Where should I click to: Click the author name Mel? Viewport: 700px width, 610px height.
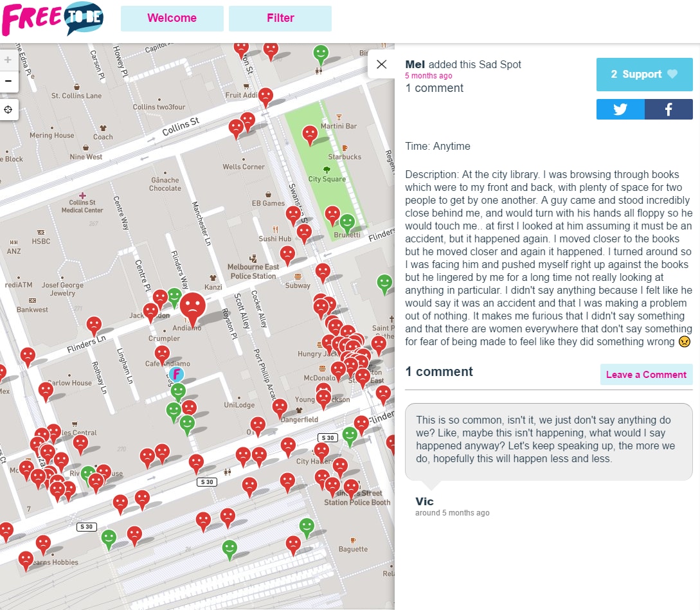415,64
